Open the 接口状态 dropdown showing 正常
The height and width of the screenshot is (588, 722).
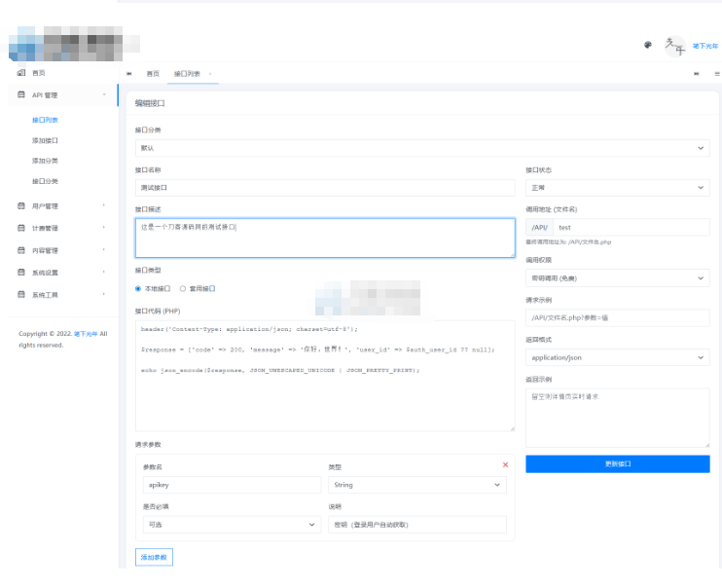617,188
